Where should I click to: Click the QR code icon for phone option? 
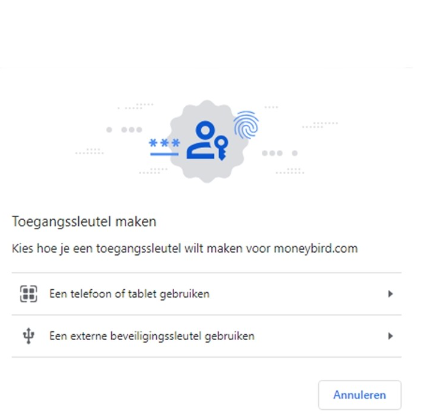(x=28, y=294)
